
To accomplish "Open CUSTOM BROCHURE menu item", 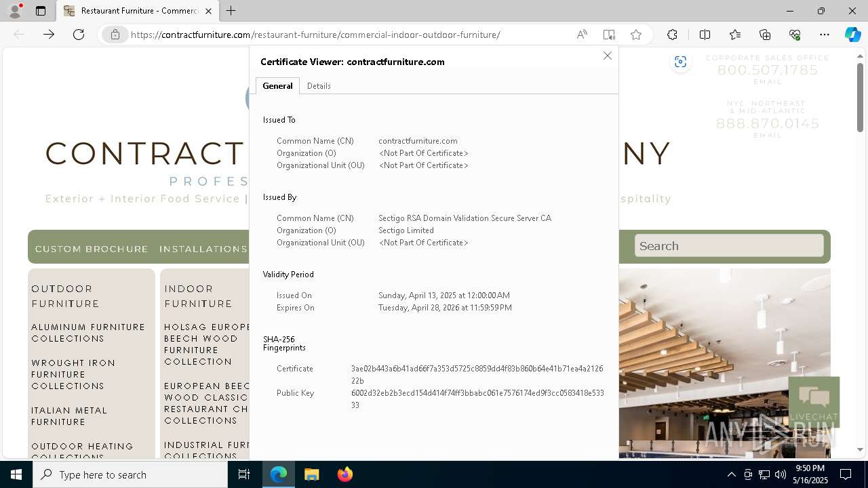I will [x=92, y=249].
